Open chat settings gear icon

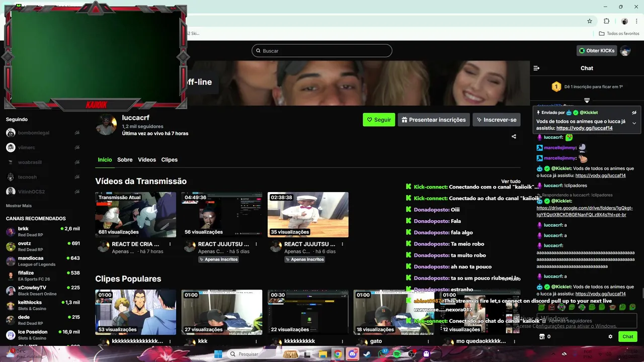(x=610, y=337)
